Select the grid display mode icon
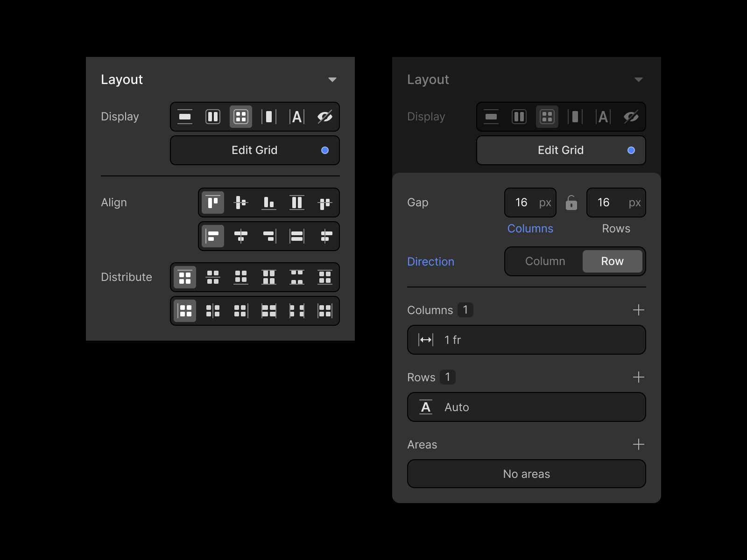 tap(241, 117)
